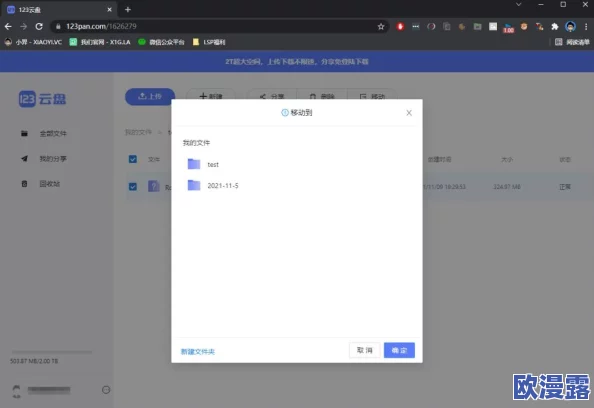Toggle the select-all checkbox in file header
594x408 pixels.
tap(133, 159)
